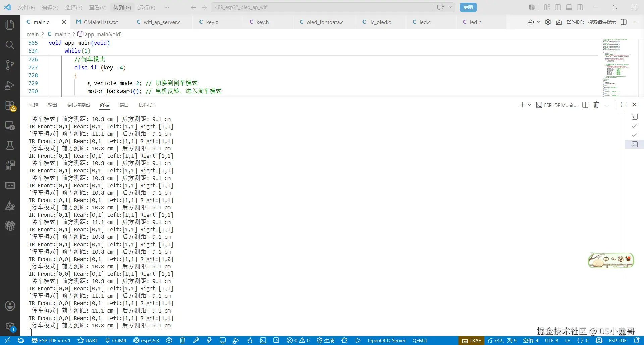This screenshot has height=345, width=644.
Task: Close the main.c editor tab
Action: coord(64,22)
